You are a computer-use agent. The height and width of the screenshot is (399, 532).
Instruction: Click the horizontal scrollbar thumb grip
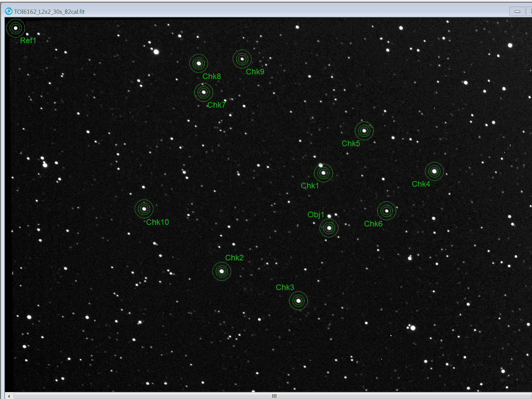274,396
